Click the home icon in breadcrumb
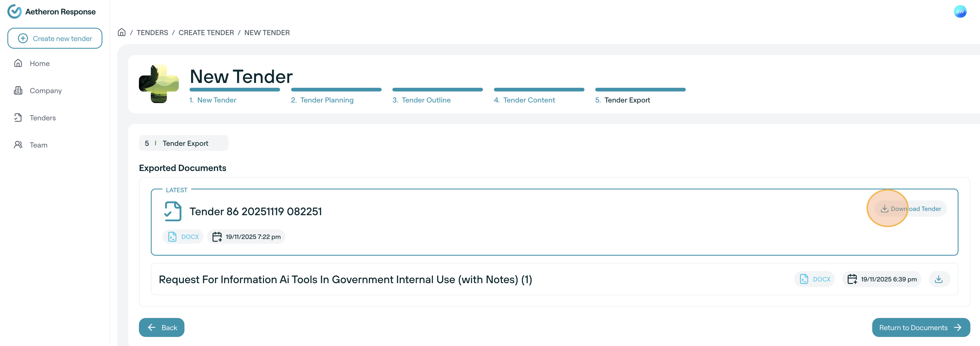This screenshot has height=346, width=980. pyautogui.click(x=121, y=32)
